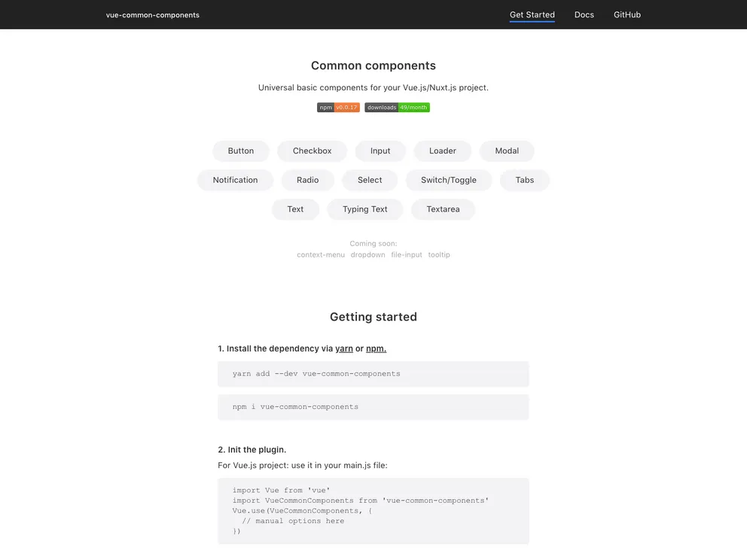Click the 'dropdown' coming soon text

coord(367,254)
